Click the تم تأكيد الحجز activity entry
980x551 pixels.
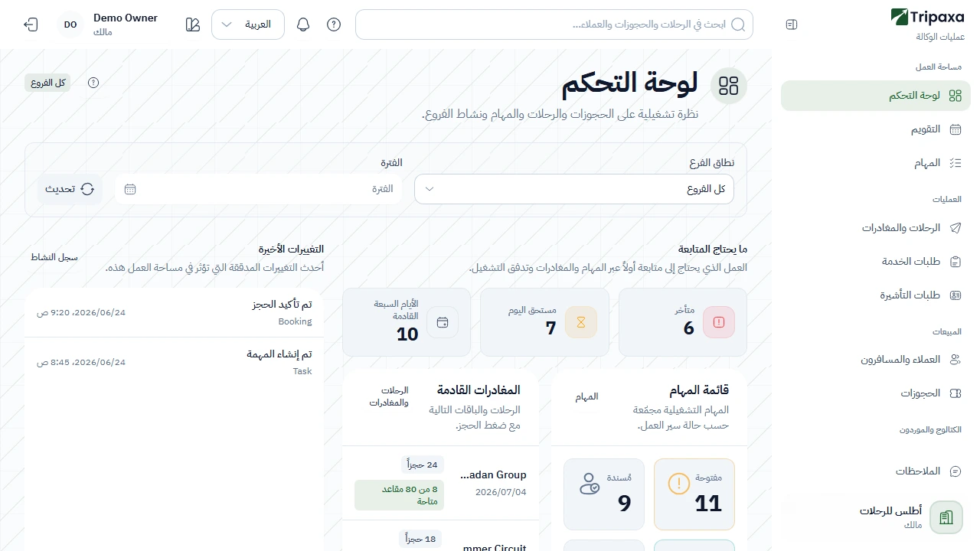(174, 312)
